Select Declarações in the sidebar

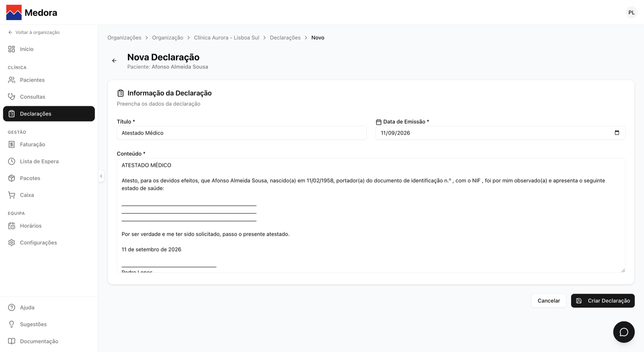[x=49, y=114]
